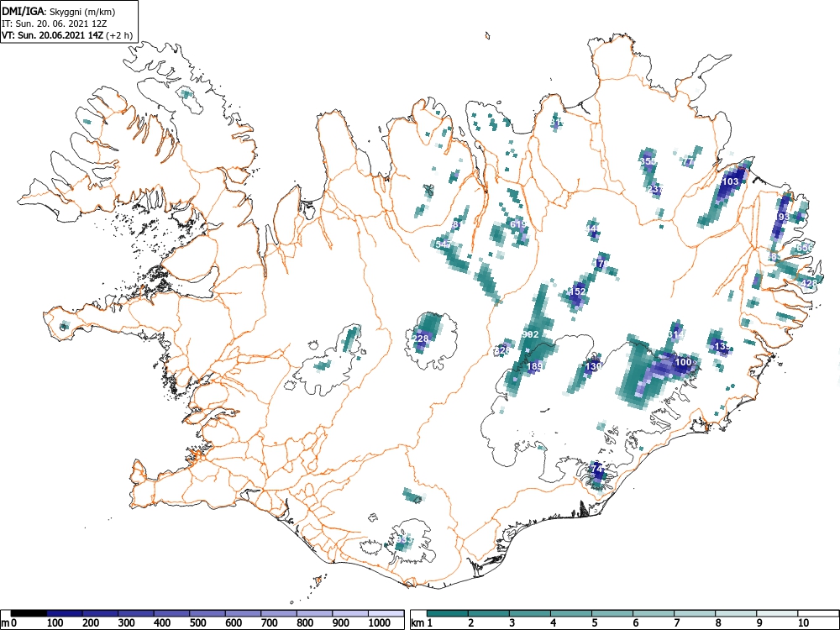Click the '152' visibility value on the map

(577, 291)
